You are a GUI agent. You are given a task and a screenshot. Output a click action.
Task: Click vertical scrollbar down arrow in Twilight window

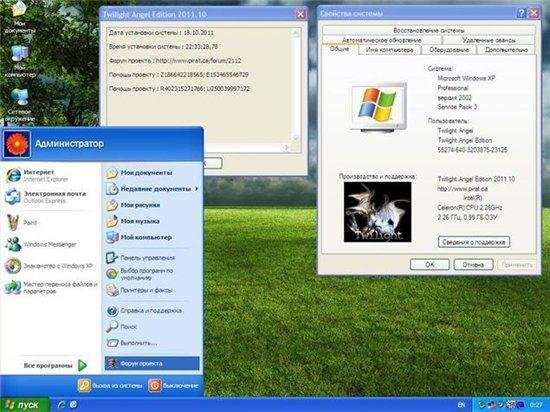(296, 138)
